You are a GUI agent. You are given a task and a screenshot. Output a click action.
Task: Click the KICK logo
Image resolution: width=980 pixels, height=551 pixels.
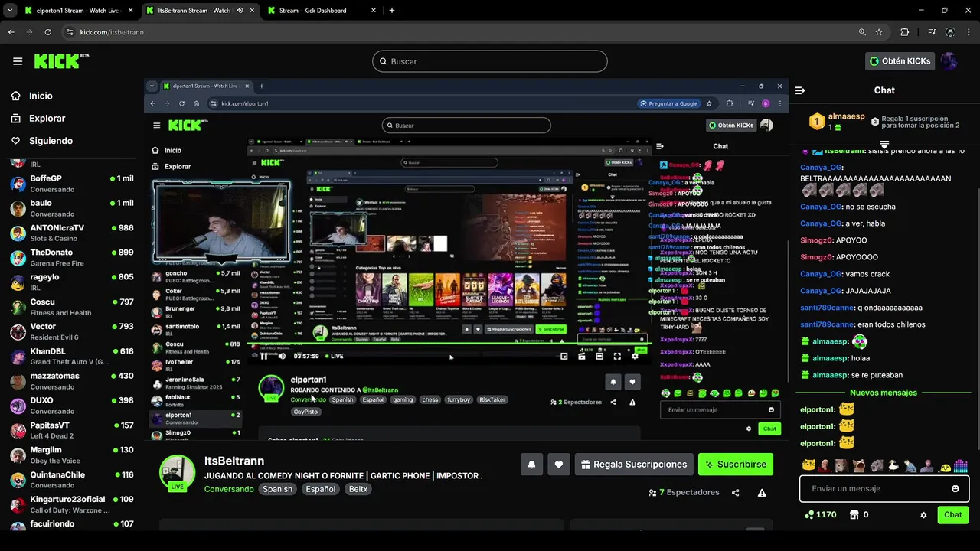(x=61, y=61)
